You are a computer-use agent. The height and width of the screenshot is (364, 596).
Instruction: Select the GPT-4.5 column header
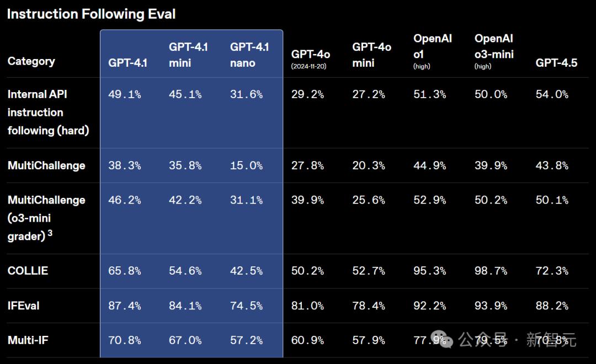pyautogui.click(x=556, y=62)
